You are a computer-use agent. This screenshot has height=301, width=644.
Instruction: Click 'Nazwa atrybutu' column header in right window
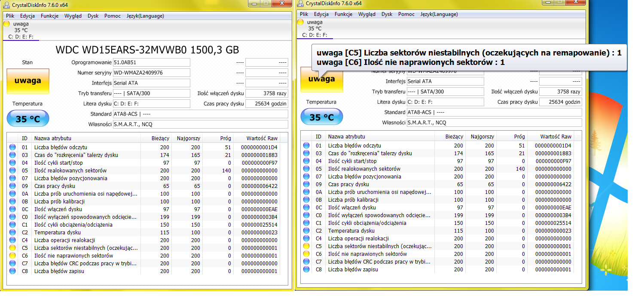tap(380, 136)
